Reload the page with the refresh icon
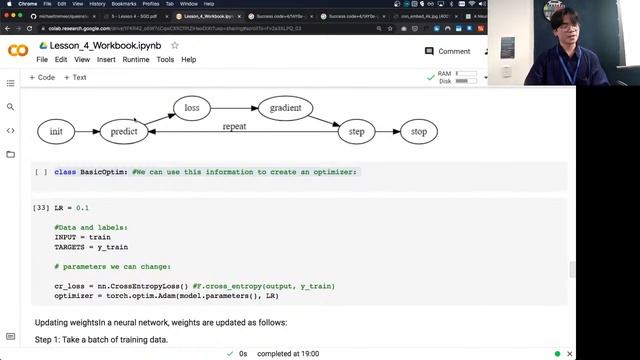Viewport: 640px width, 360px height. click(x=29, y=29)
